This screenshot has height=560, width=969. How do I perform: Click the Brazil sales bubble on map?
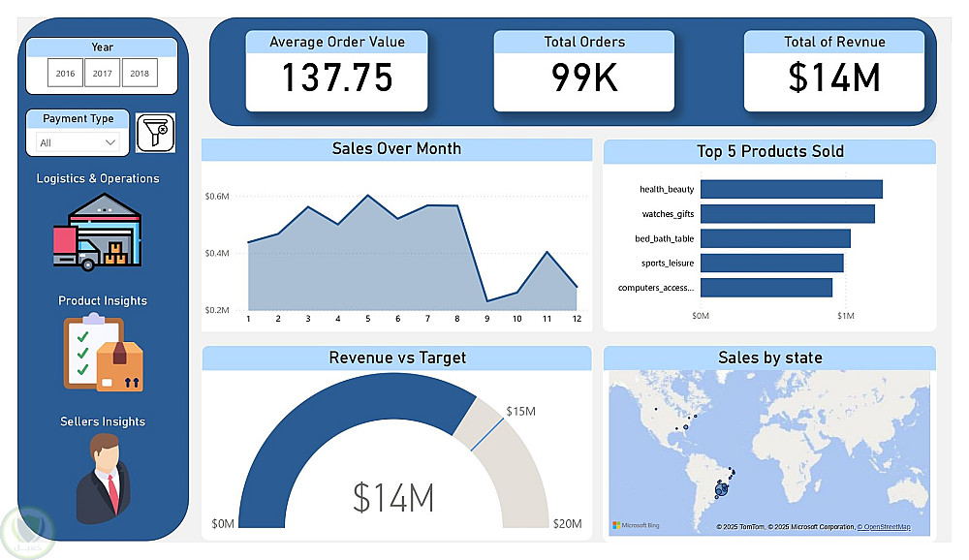(721, 489)
